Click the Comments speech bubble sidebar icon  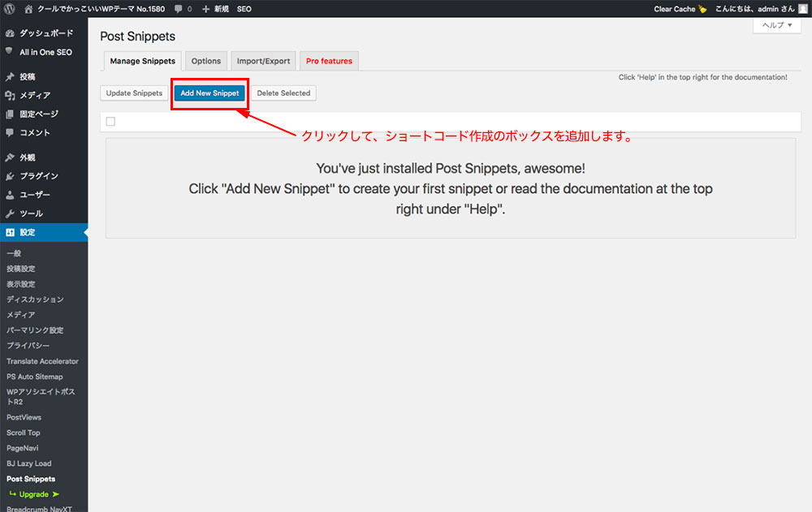pyautogui.click(x=10, y=132)
